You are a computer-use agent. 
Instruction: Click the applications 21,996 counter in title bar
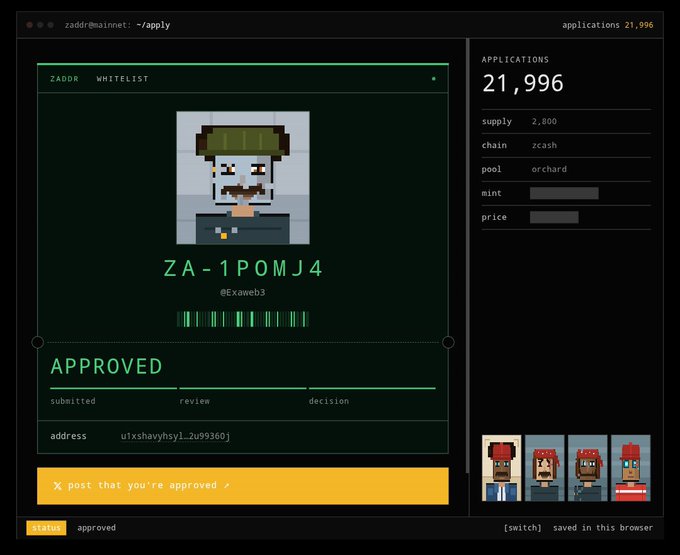(608, 25)
